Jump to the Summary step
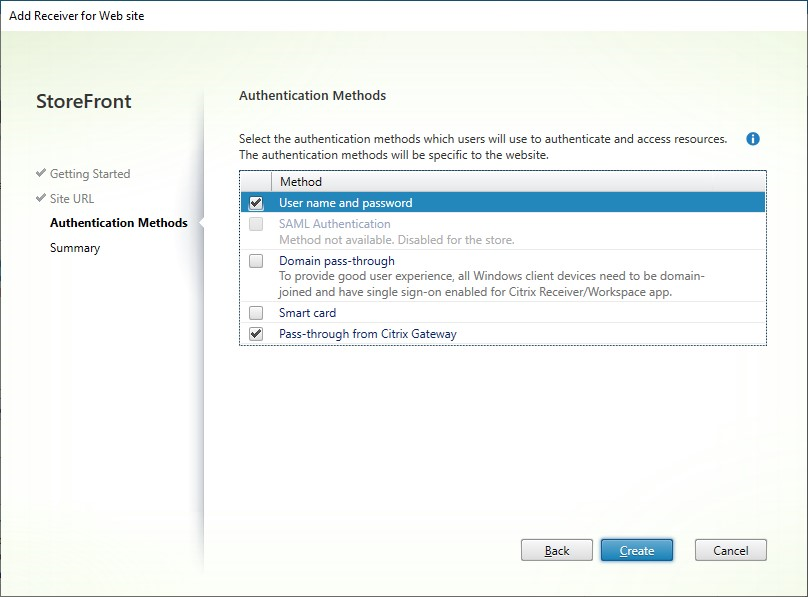 (x=75, y=248)
